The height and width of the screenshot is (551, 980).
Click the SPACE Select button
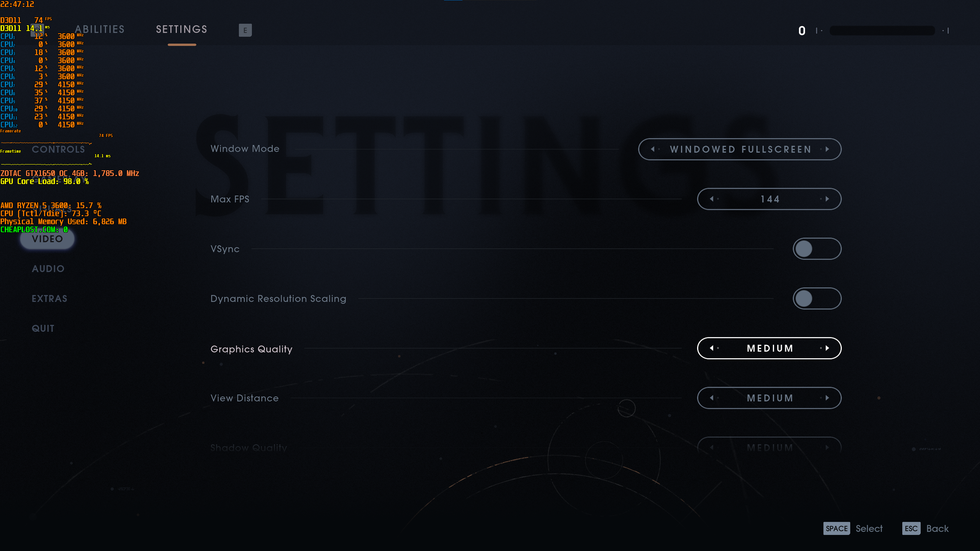[853, 528]
